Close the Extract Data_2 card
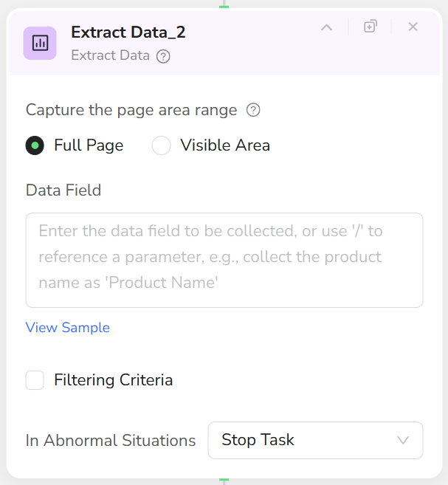 pyautogui.click(x=413, y=27)
